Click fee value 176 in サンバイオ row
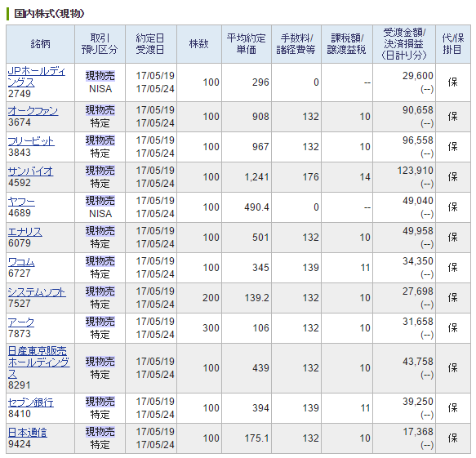 (310, 177)
